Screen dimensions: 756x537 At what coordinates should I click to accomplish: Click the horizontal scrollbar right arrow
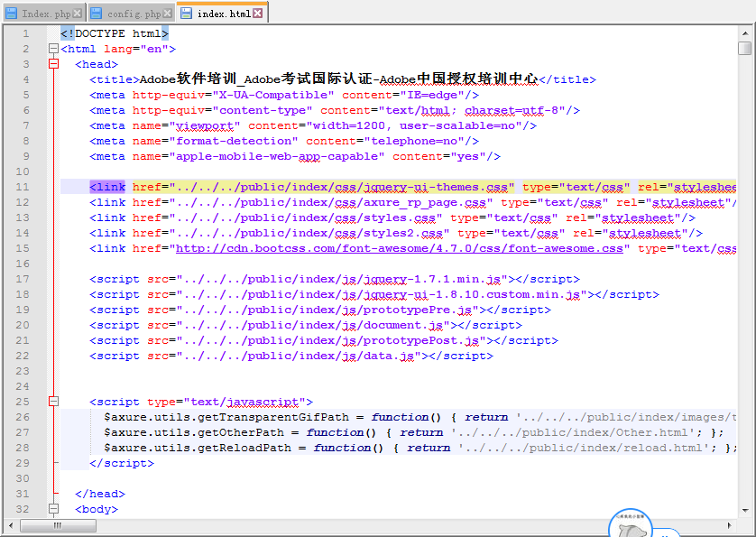[x=730, y=525]
